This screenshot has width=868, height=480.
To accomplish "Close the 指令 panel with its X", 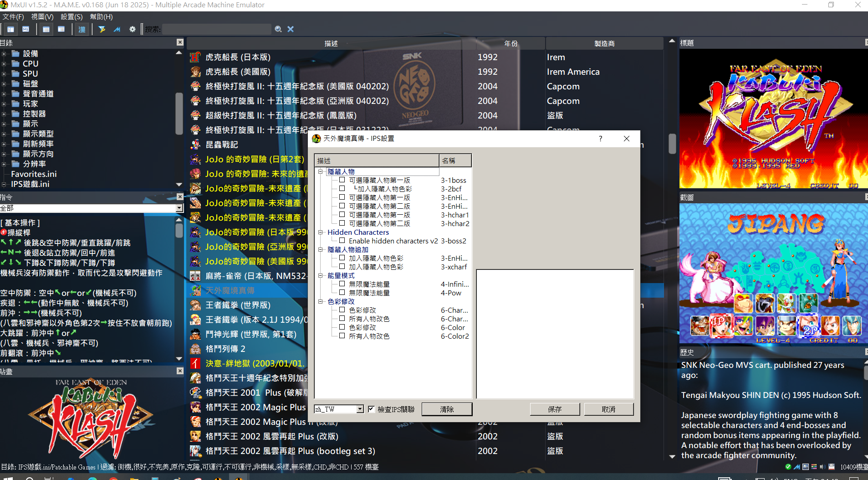I will pos(180,197).
